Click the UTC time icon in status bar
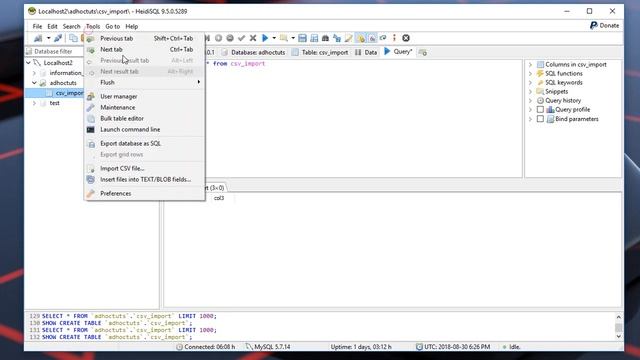The image size is (640, 360). click(x=419, y=347)
